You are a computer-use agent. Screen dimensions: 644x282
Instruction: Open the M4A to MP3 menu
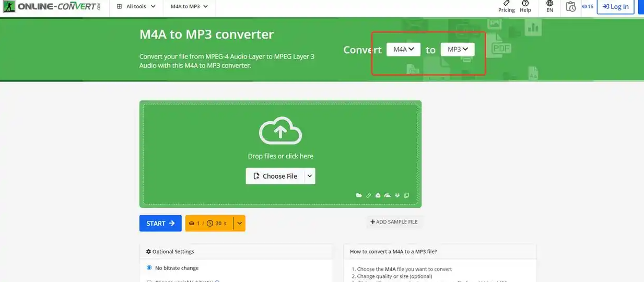tap(189, 7)
